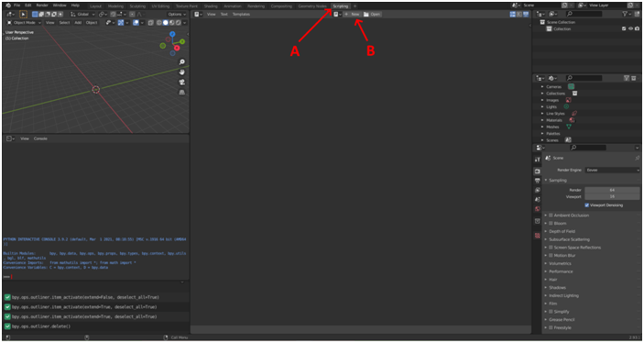Click the Z axis blue gizmo handle

pos(172,34)
